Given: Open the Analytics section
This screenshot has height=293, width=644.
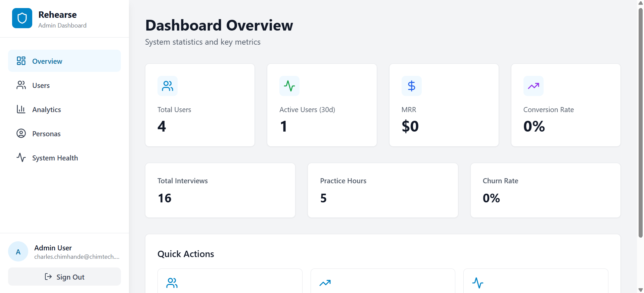Looking at the screenshot, I should click(64, 109).
